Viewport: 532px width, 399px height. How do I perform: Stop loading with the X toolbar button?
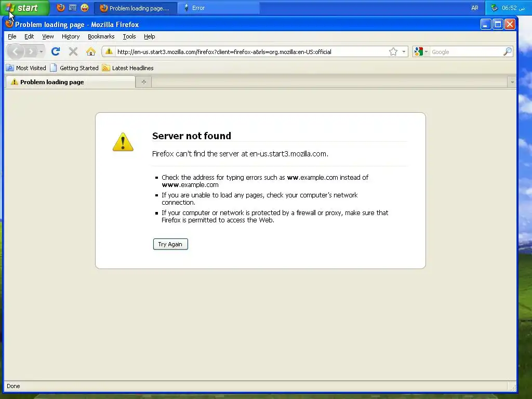pos(73,51)
